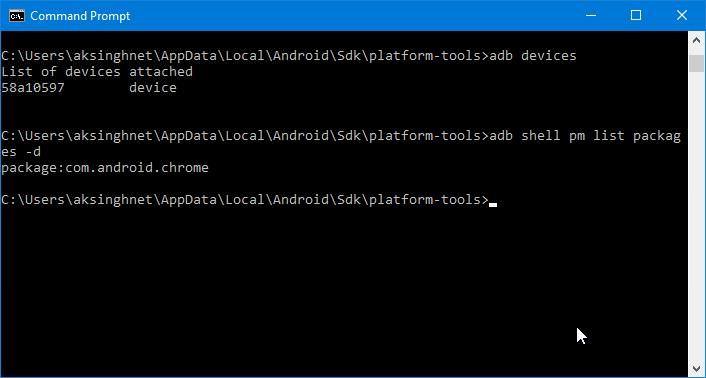Click the empty scrollbar track below thumb
The image size is (706, 378).
(x=696, y=216)
